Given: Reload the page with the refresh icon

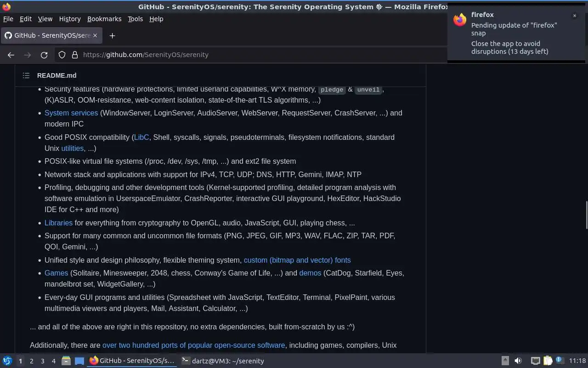Looking at the screenshot, I should [44, 55].
